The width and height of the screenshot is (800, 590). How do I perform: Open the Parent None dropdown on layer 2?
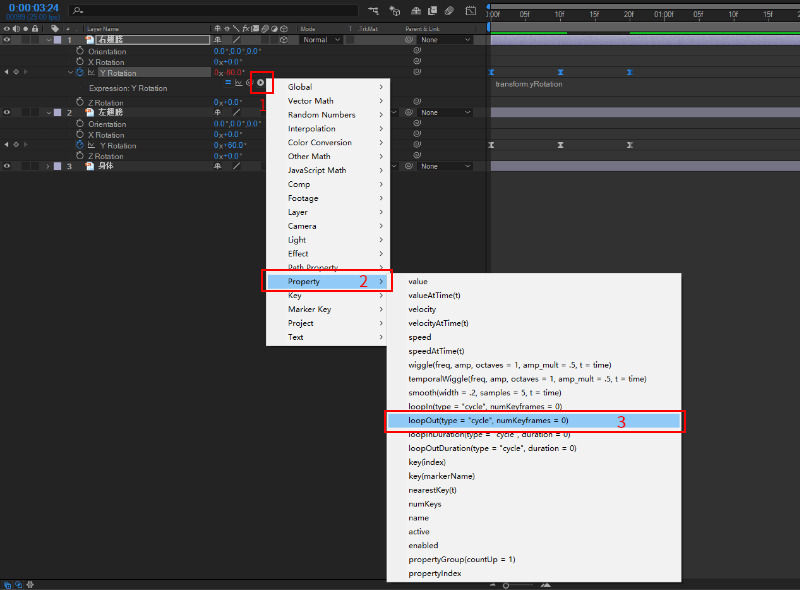[445, 112]
